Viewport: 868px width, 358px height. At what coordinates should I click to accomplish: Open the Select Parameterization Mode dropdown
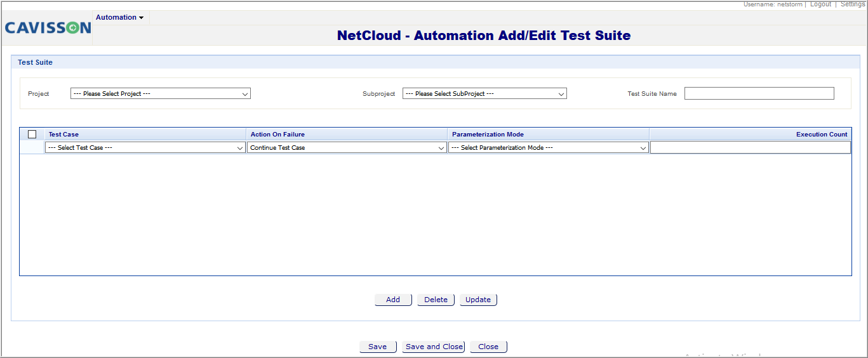click(548, 147)
